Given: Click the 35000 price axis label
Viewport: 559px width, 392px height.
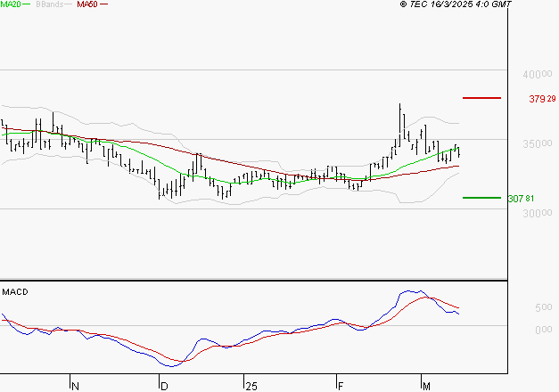Looking at the screenshot, I should coord(539,144).
